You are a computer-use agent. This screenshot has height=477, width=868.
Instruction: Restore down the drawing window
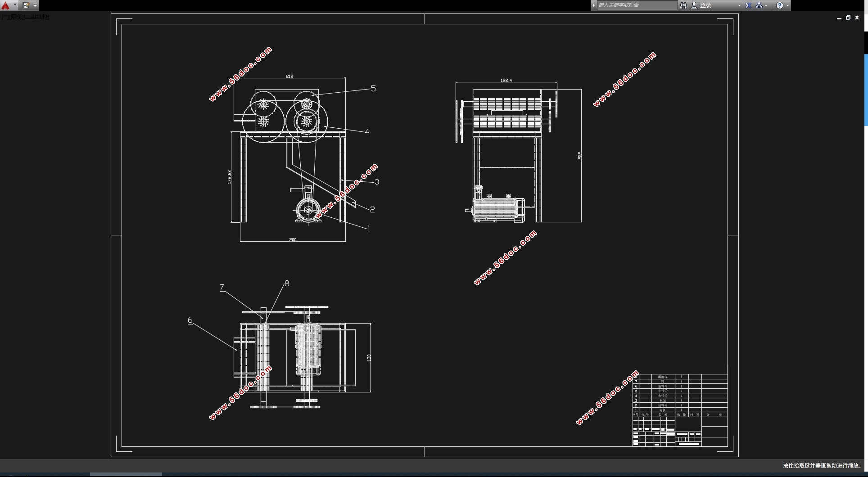pyautogui.click(x=848, y=18)
